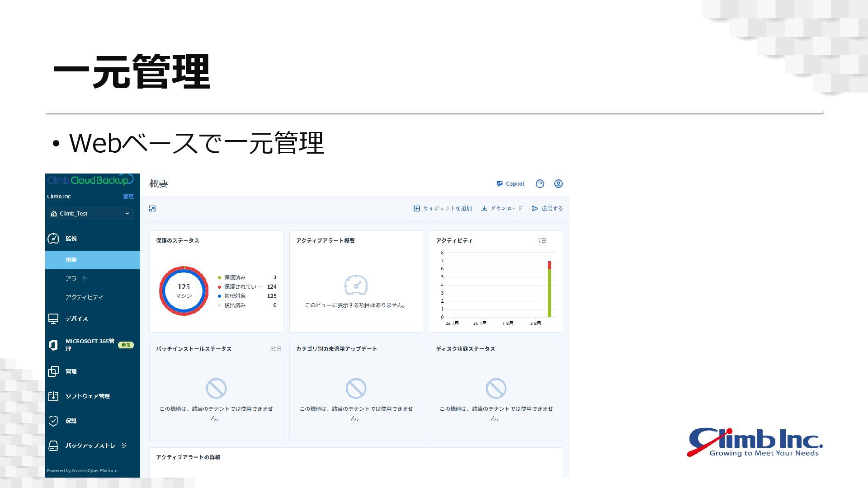This screenshot has height=488, width=868.
Task: Click unavailable icon in パッチインストールステータス
Action: 216,389
